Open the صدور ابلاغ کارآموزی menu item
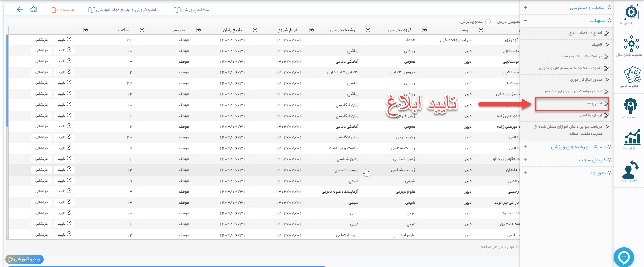This screenshot has height=267, width=644. [586, 80]
